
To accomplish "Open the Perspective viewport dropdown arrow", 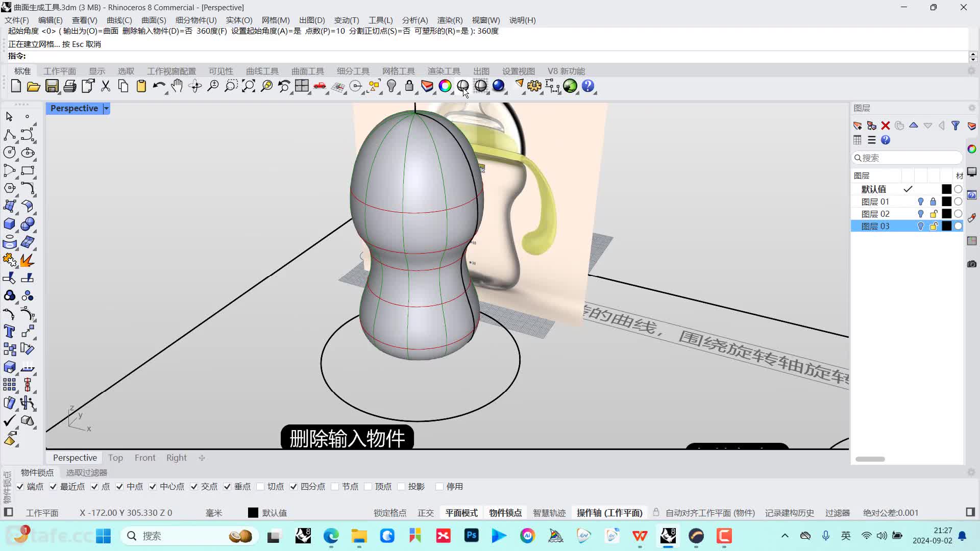I will click(106, 108).
